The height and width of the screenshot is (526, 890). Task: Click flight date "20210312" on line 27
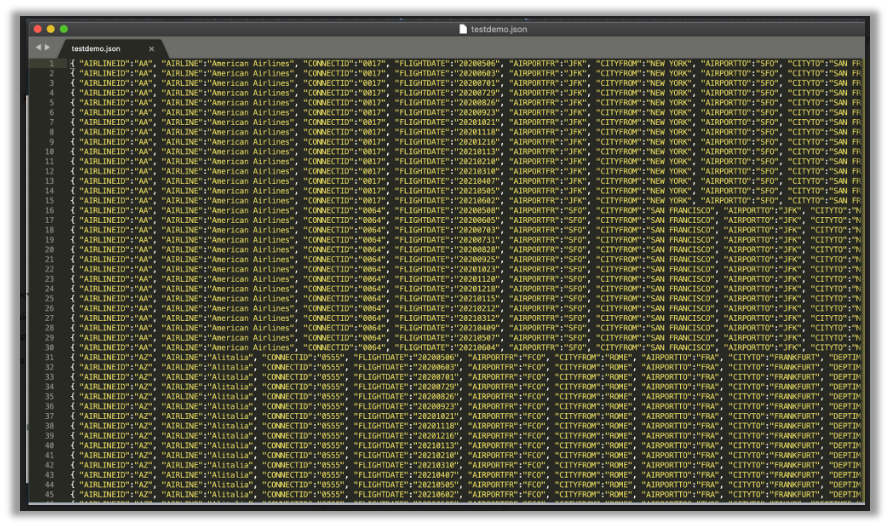click(477, 318)
